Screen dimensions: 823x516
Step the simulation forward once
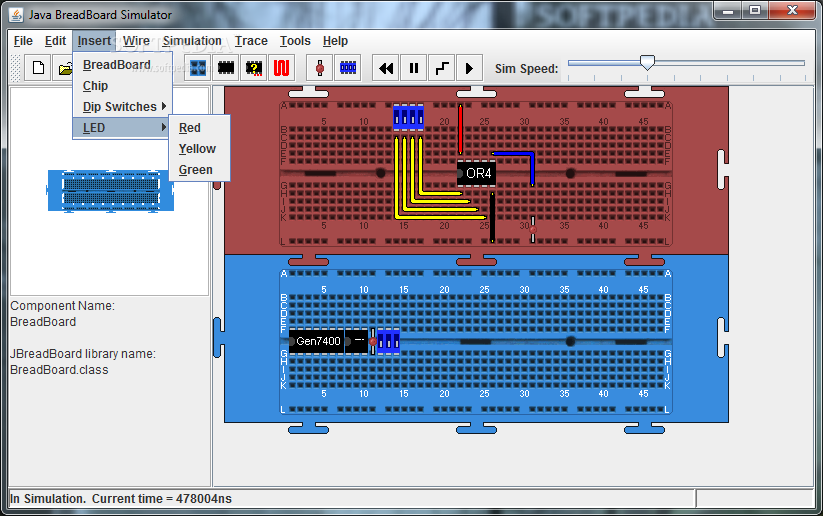point(441,68)
